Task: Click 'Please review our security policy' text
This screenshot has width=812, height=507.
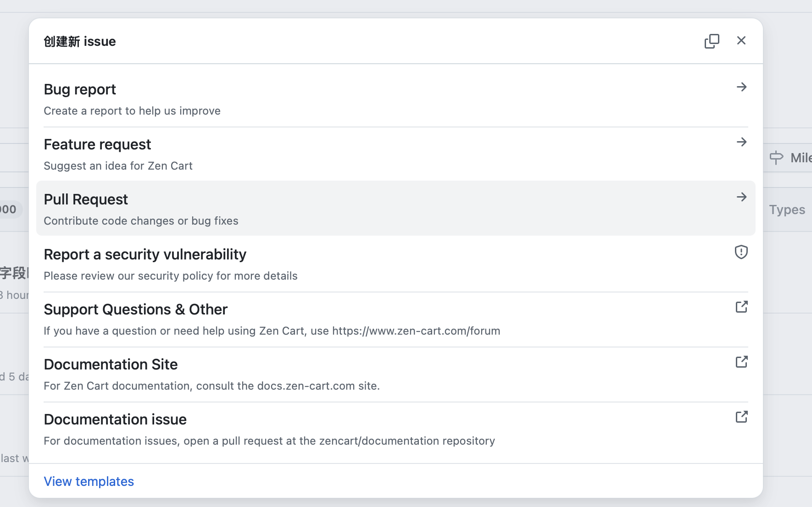Action: [x=171, y=276]
